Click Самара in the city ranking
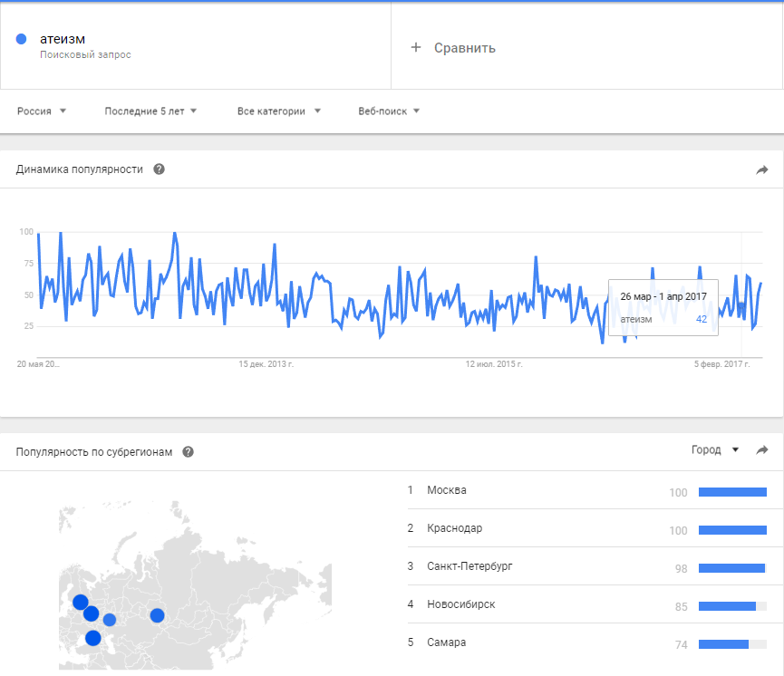Image resolution: width=784 pixels, height=676 pixels. click(446, 642)
